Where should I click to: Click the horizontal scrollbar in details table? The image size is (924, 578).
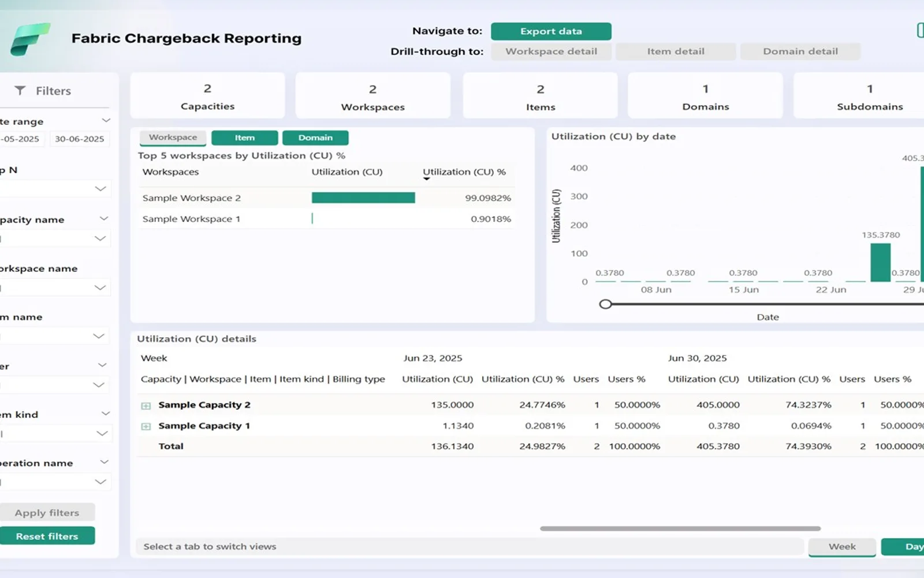pyautogui.click(x=680, y=528)
